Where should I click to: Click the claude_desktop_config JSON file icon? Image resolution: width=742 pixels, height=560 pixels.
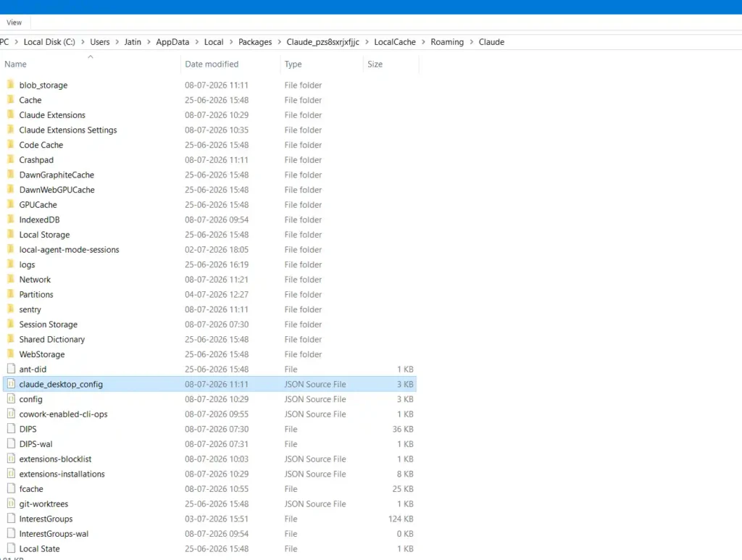click(x=11, y=384)
